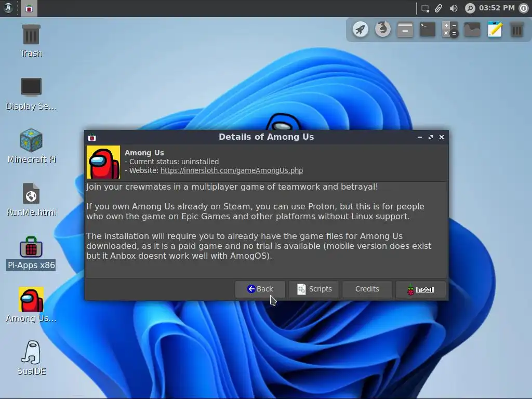Click the 03:52 PM clock
Image resolution: width=532 pixels, height=399 pixels.
[x=497, y=8]
